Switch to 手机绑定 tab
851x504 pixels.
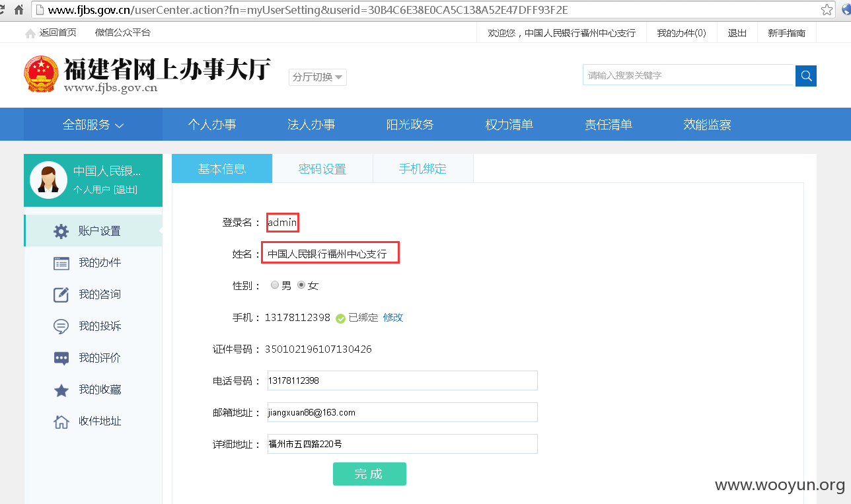(x=423, y=168)
